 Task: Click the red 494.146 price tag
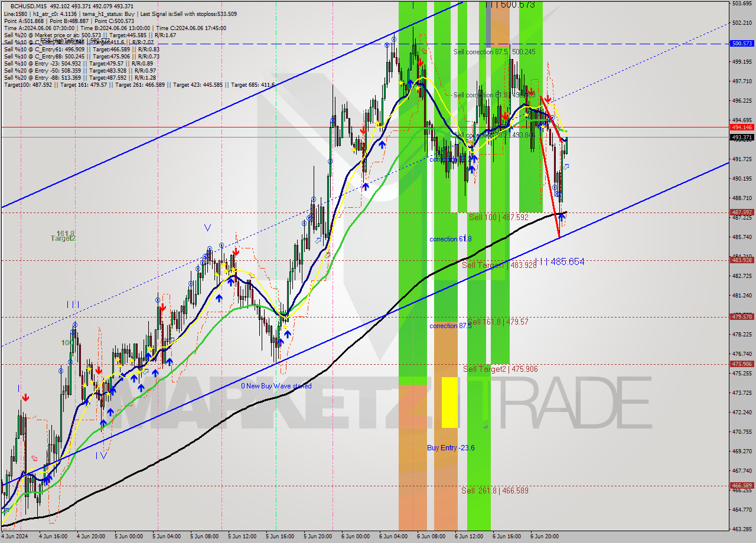point(742,127)
